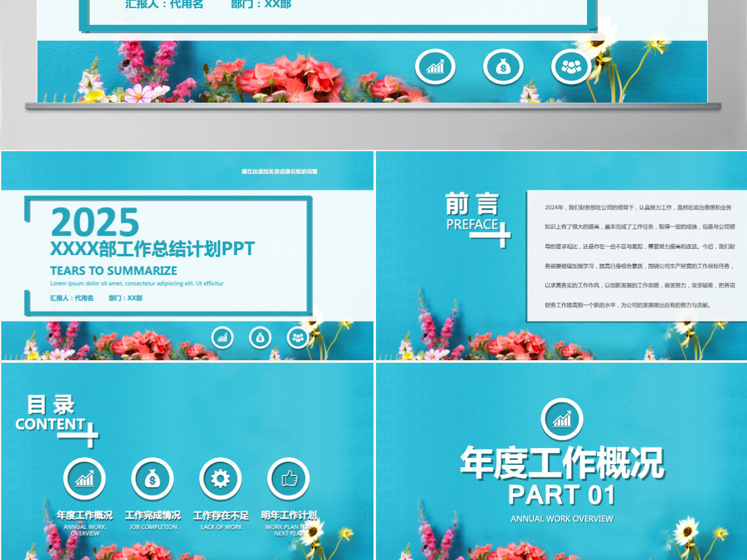
Task: Click the small chart icon on the 2025 cover slide
Action: (223, 337)
